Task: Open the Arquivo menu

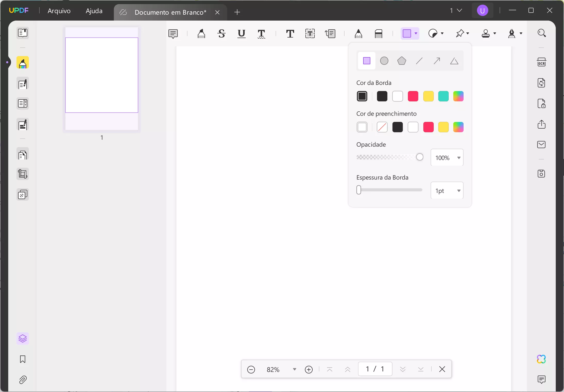Action: click(59, 11)
